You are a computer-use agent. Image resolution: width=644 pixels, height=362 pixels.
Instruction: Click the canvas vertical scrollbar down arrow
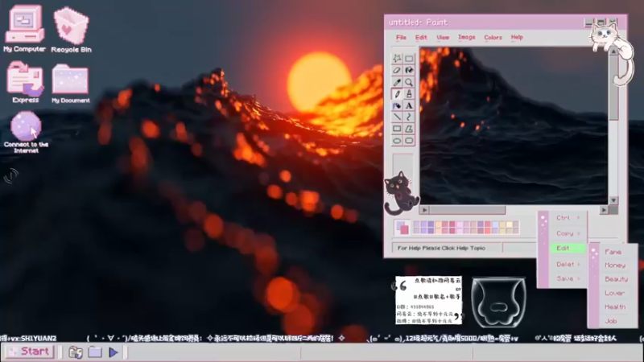click(613, 200)
